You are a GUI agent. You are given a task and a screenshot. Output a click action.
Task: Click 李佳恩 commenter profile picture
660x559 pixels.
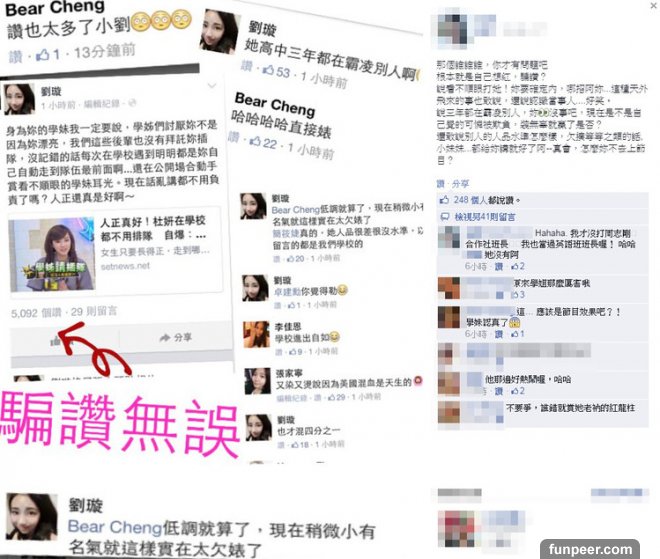pyautogui.click(x=256, y=334)
